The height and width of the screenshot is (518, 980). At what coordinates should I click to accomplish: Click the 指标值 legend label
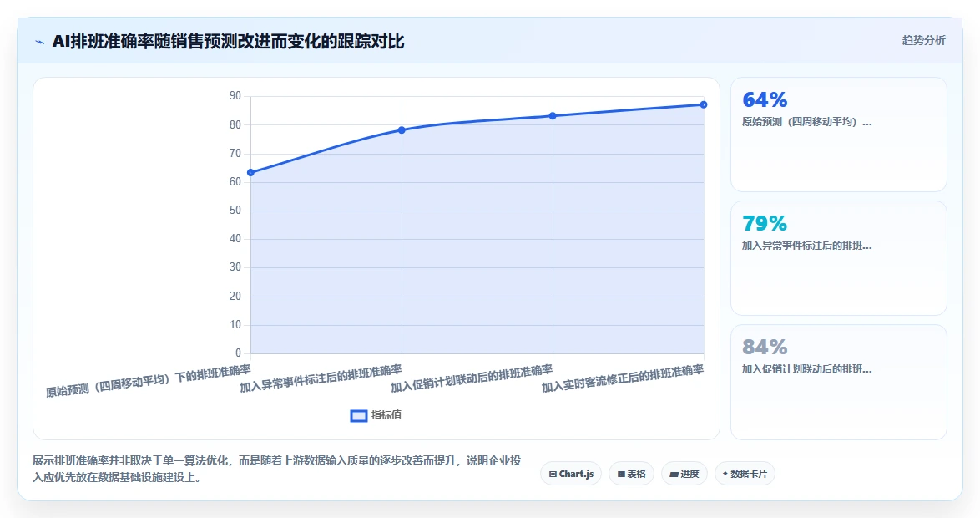click(x=386, y=415)
